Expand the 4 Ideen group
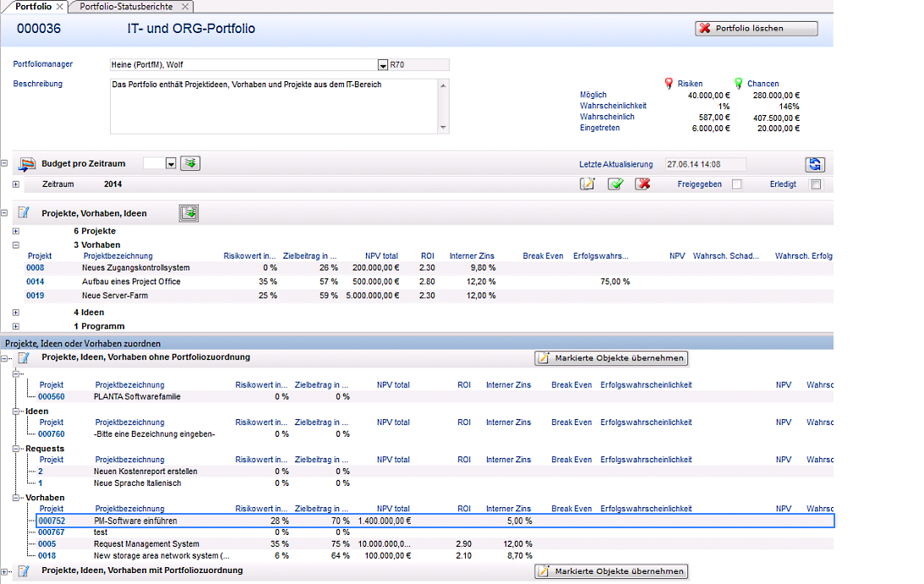 click(16, 313)
